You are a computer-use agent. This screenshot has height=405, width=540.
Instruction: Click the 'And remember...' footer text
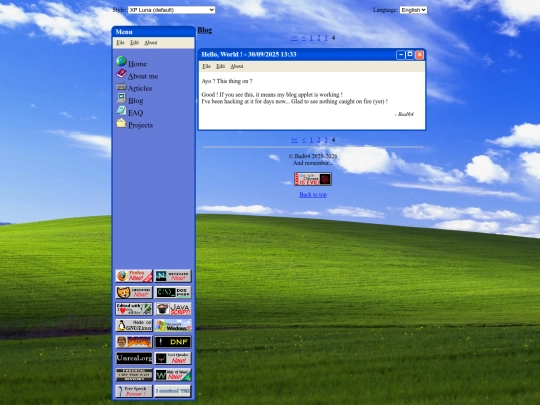coord(313,163)
